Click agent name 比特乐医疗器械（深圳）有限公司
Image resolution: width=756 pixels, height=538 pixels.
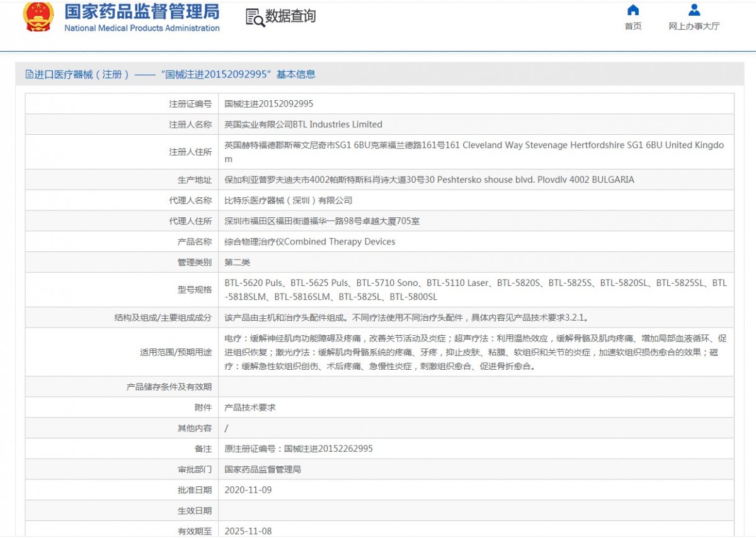pyautogui.click(x=288, y=200)
